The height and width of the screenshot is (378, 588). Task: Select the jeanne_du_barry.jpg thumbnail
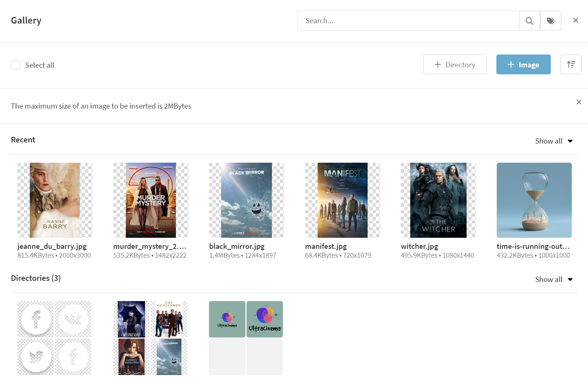click(x=55, y=200)
